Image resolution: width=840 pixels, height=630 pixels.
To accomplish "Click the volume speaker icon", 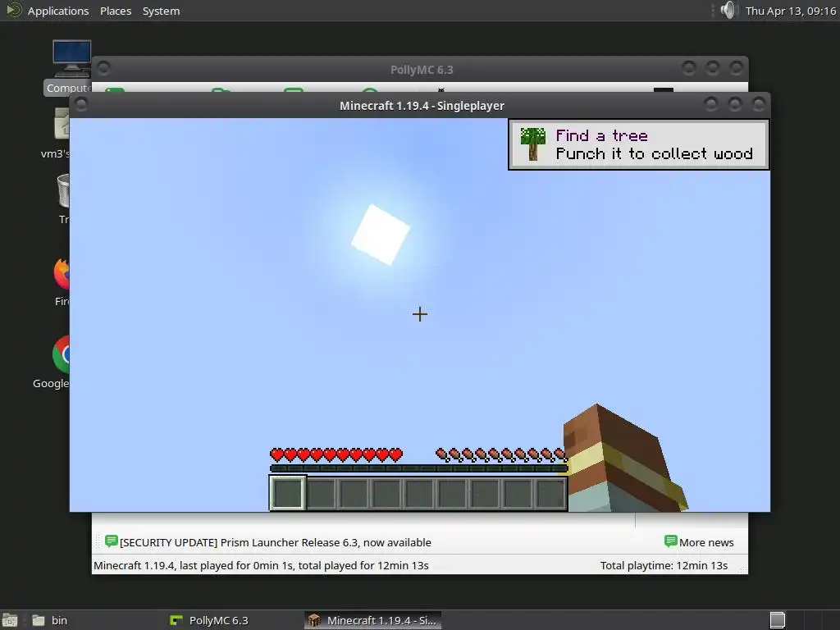I will pos(728,10).
